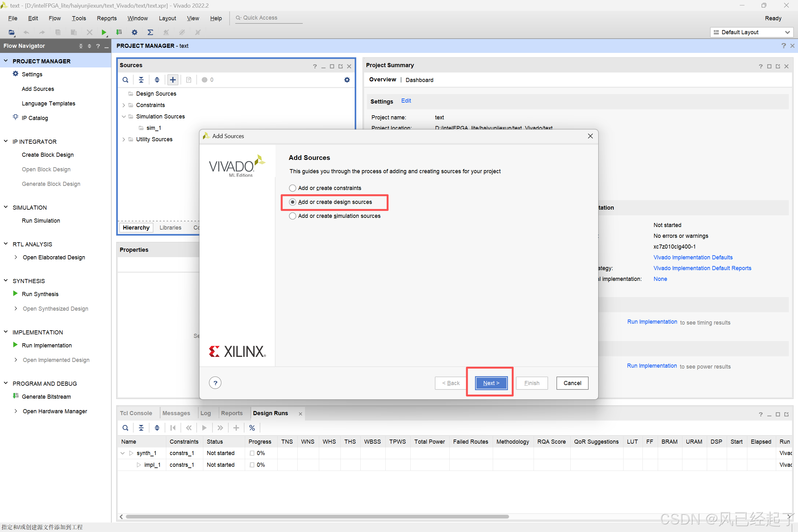Image resolution: width=798 pixels, height=532 pixels.
Task: Select Add or create simulation sources radio
Action: (292, 216)
